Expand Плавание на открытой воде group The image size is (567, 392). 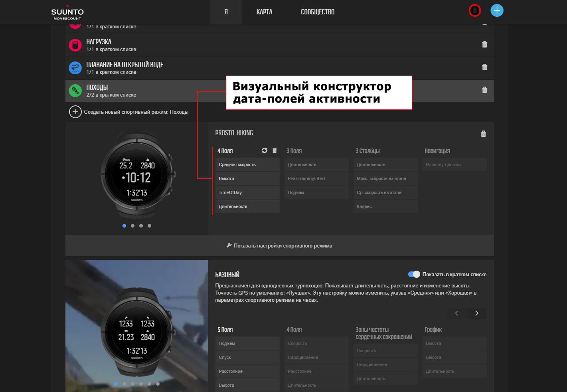pyautogui.click(x=124, y=68)
